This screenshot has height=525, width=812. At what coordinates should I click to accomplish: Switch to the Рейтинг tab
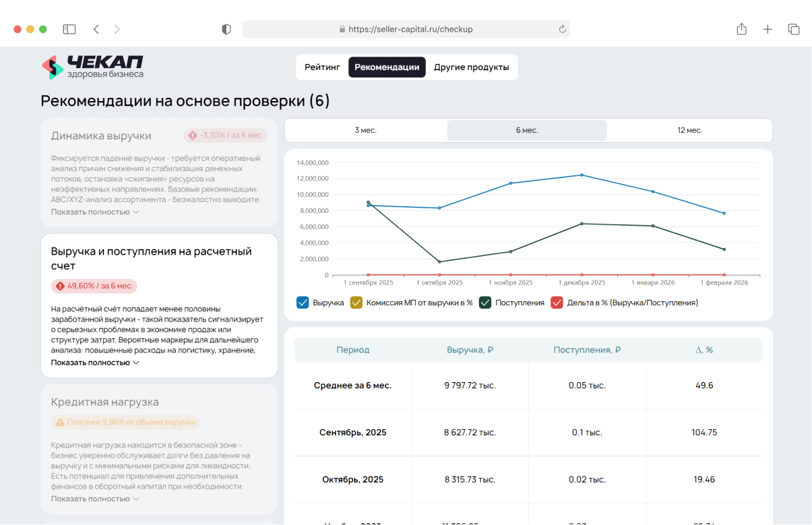tap(321, 67)
